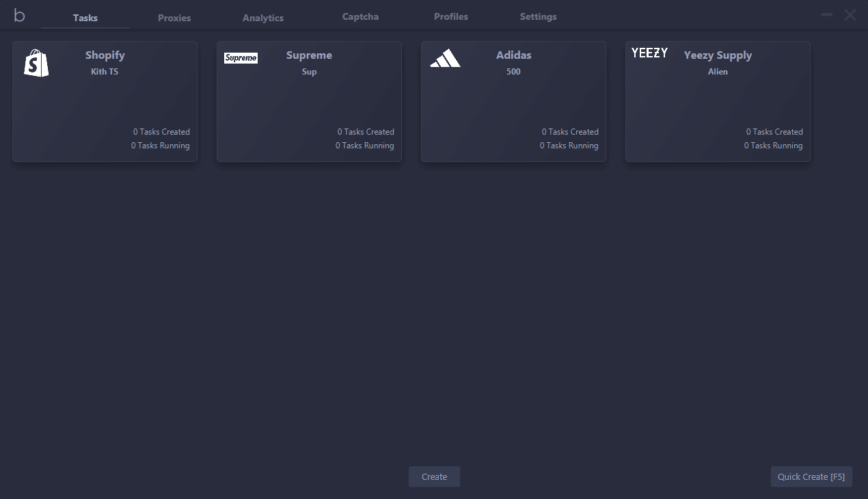Click '0 Tasks Running' on Adidas card
868x499 pixels.
tap(569, 146)
